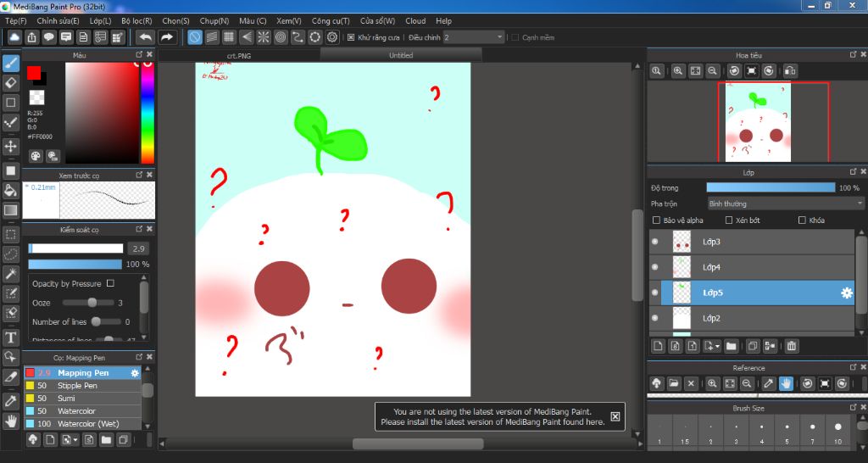Select the Bucket fill tool
This screenshot has height=463, width=868.
tap(10, 191)
